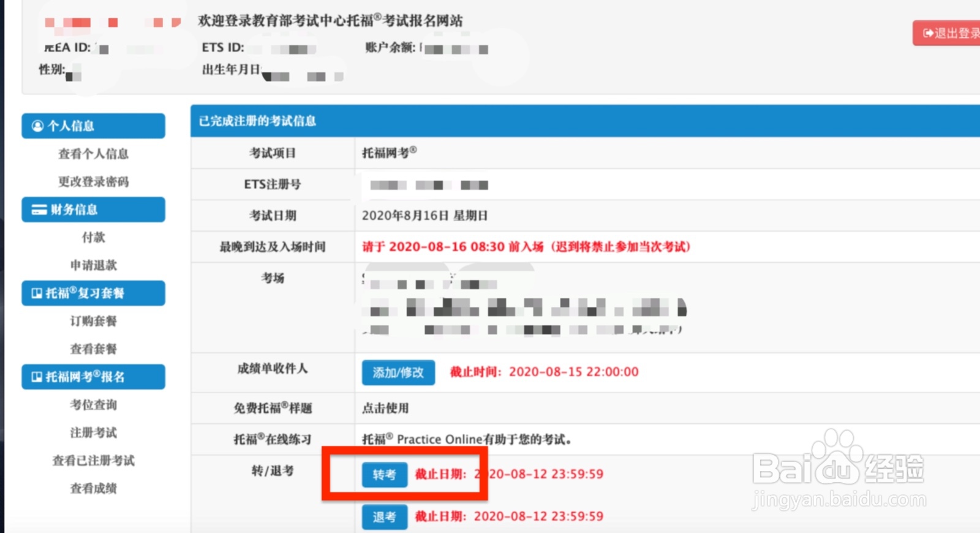Click the 成绩单收件人 row label
The width and height of the screenshot is (980, 533).
[273, 368]
